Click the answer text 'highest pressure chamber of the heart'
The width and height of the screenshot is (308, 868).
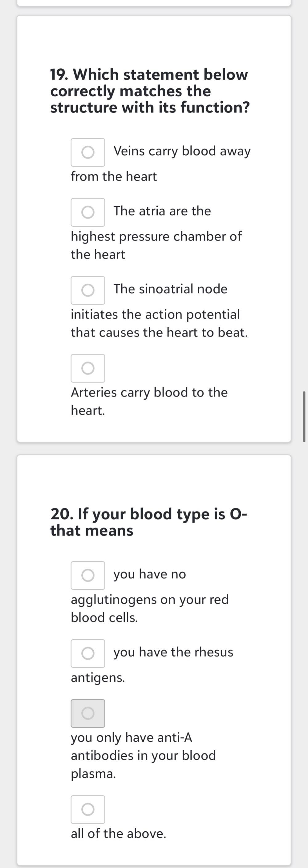tap(156, 245)
